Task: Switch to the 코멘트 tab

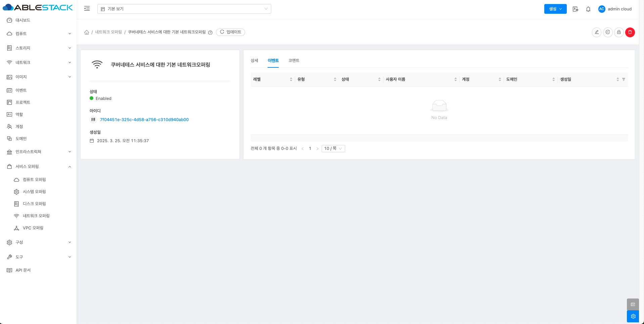Action: tap(294, 60)
